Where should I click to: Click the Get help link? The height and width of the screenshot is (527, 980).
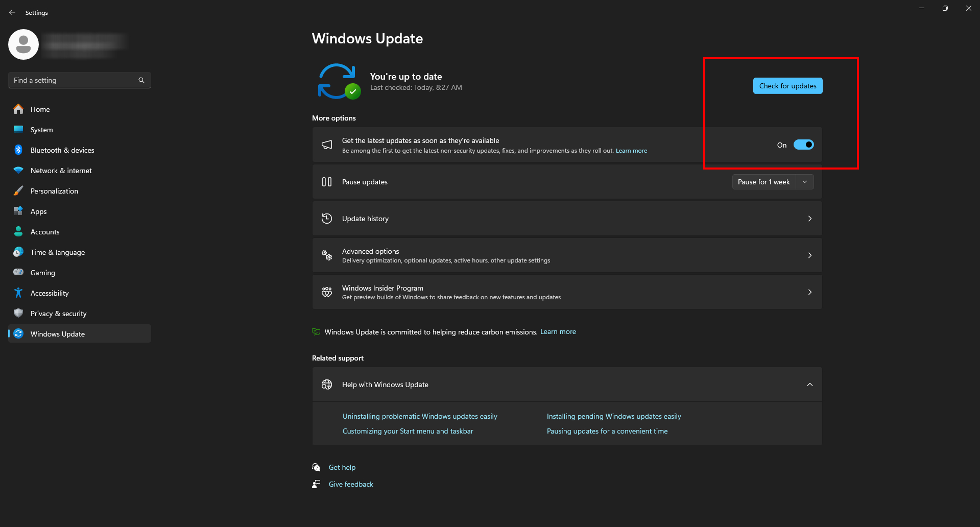tap(342, 467)
